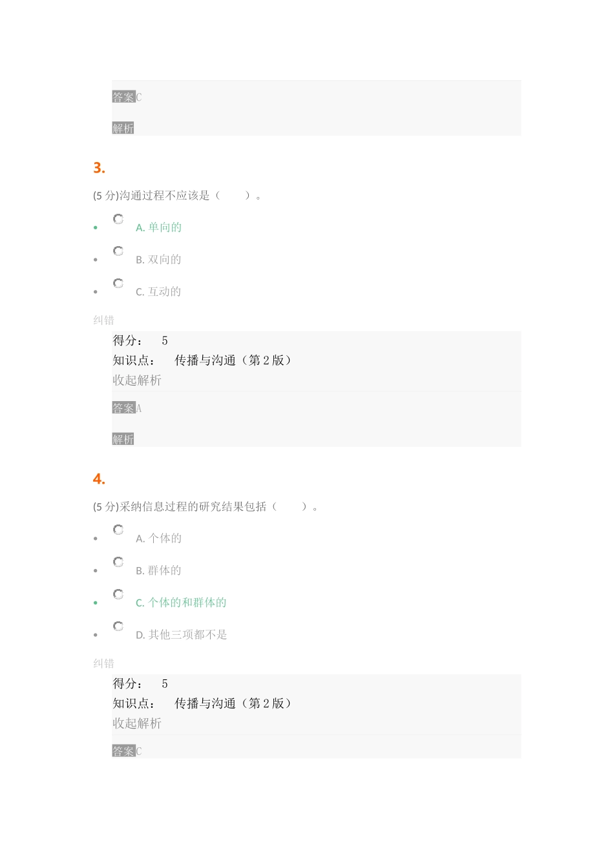The image size is (614, 868).
Task: Select radio button for C. 个体的和群体的
Action: coord(118,594)
